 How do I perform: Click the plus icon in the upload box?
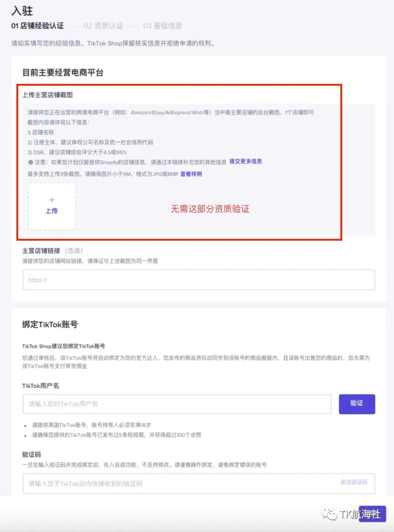pyautogui.click(x=52, y=200)
